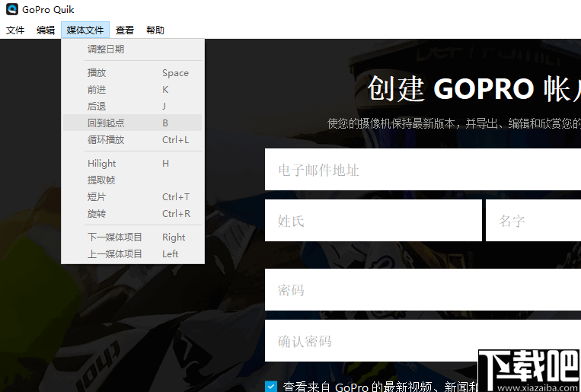581x392 pixels.
Task: Open the 帮助 menu
Action: [x=155, y=30]
